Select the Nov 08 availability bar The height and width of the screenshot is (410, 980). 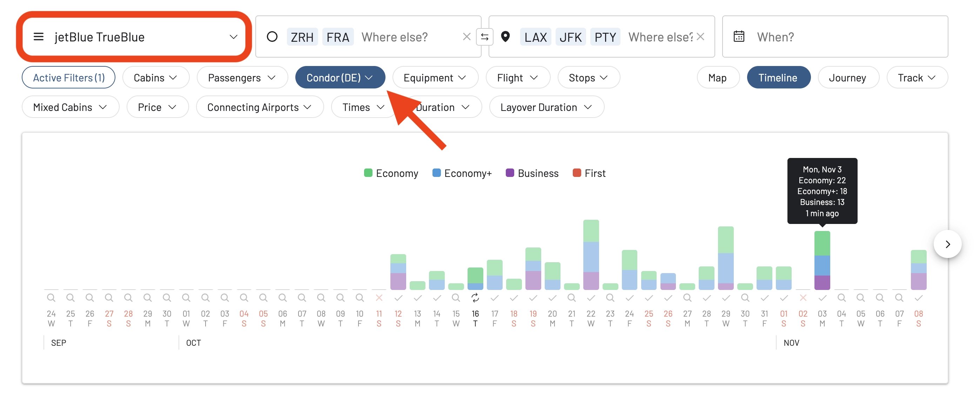click(918, 270)
